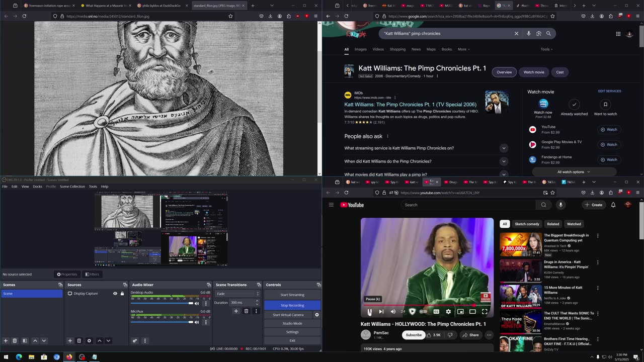The width and height of the screenshot is (644, 362).
Task: Search with your voice on YouTube
Action: coord(560,205)
